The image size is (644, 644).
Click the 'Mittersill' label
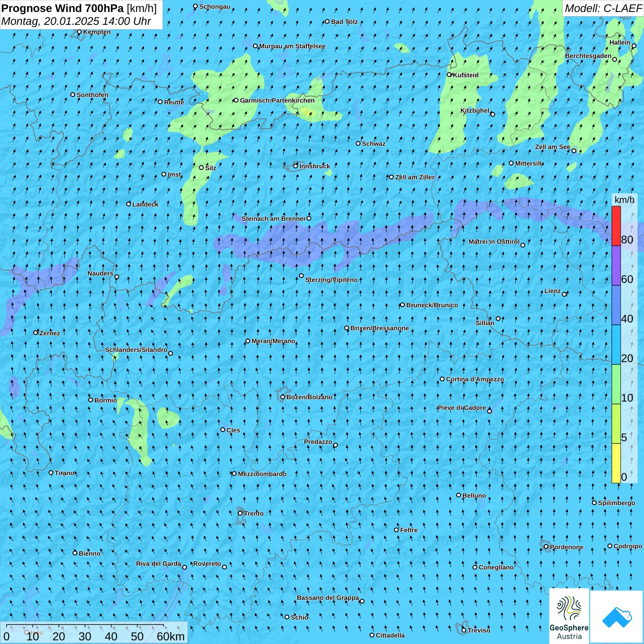529,163
